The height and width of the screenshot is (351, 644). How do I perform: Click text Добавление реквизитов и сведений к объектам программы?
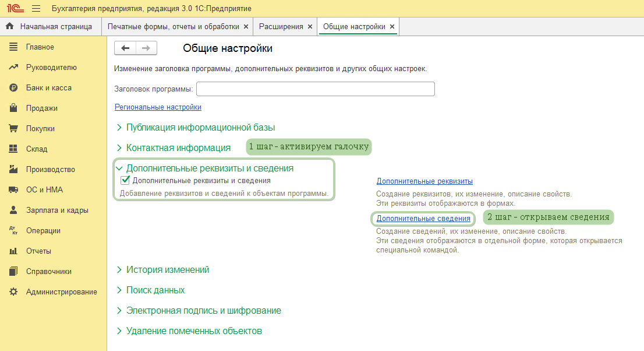pyautogui.click(x=224, y=194)
